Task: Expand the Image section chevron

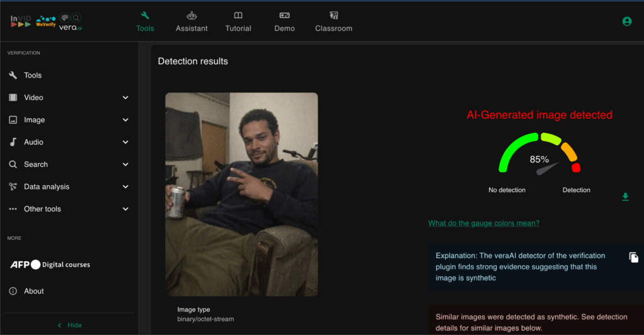Action: click(x=125, y=120)
